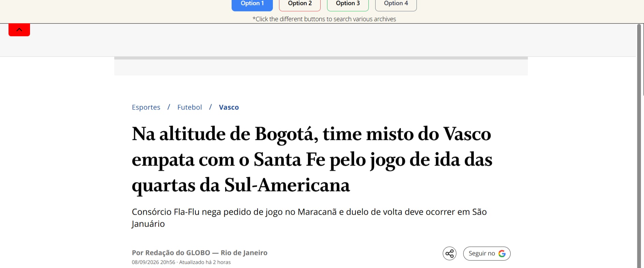The width and height of the screenshot is (644, 268).
Task: Collapse panel with red chevron-up button
Action: [x=19, y=30]
